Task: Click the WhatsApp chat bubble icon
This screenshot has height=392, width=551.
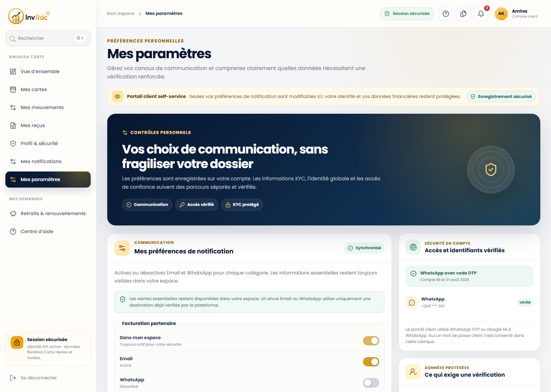Action: (x=412, y=302)
